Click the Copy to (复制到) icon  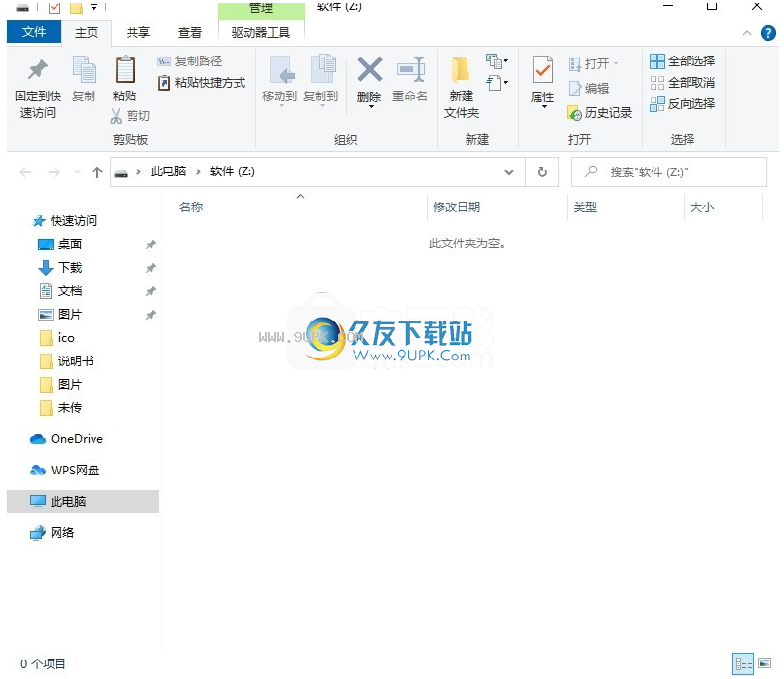tap(322, 68)
